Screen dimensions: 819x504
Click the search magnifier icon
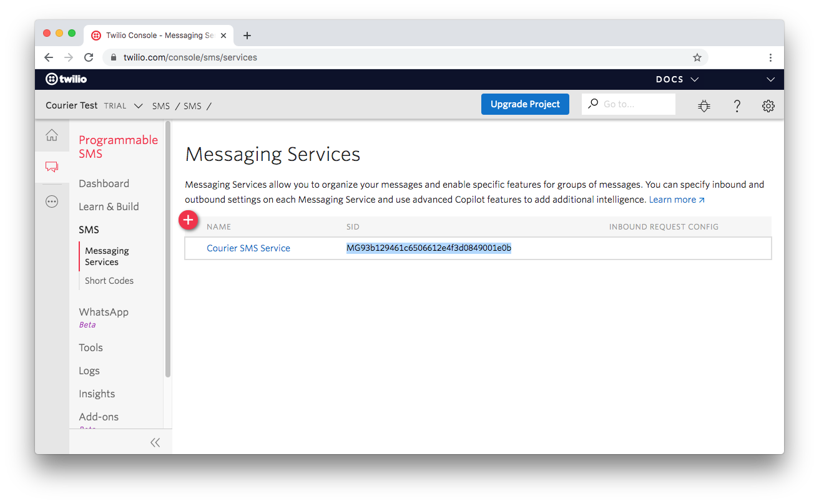coord(593,104)
